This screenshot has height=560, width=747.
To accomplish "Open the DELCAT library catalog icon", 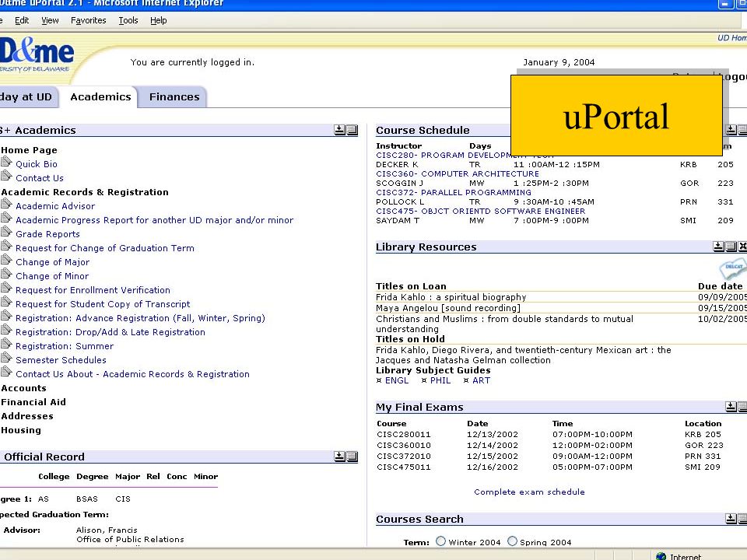I will pyautogui.click(x=732, y=269).
